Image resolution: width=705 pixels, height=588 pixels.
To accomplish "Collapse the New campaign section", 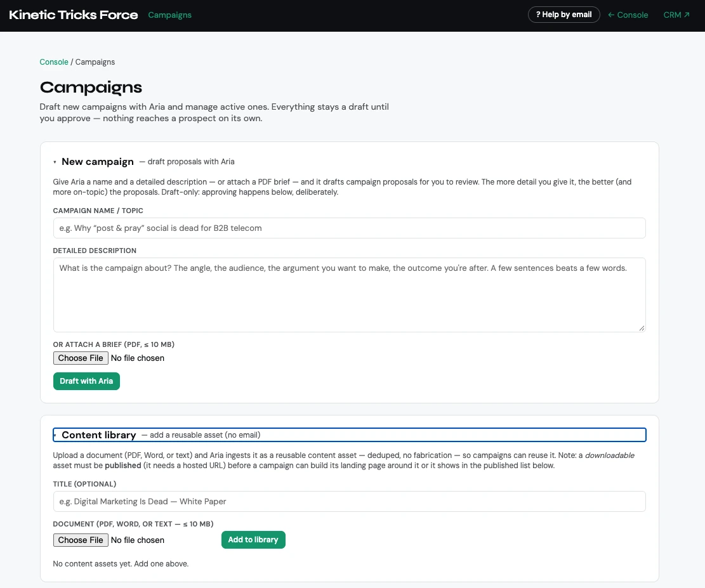I will point(350,161).
